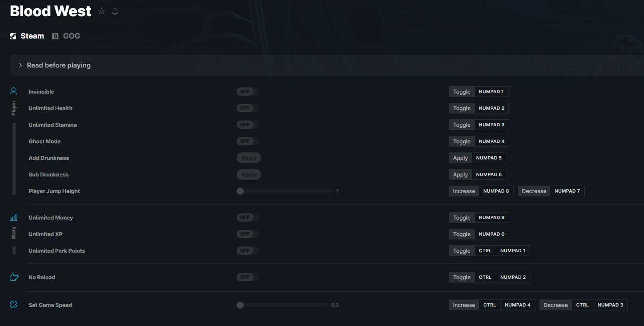Image resolution: width=644 pixels, height=326 pixels.
Task: Switch to the GOG platform tab
Action: click(66, 36)
